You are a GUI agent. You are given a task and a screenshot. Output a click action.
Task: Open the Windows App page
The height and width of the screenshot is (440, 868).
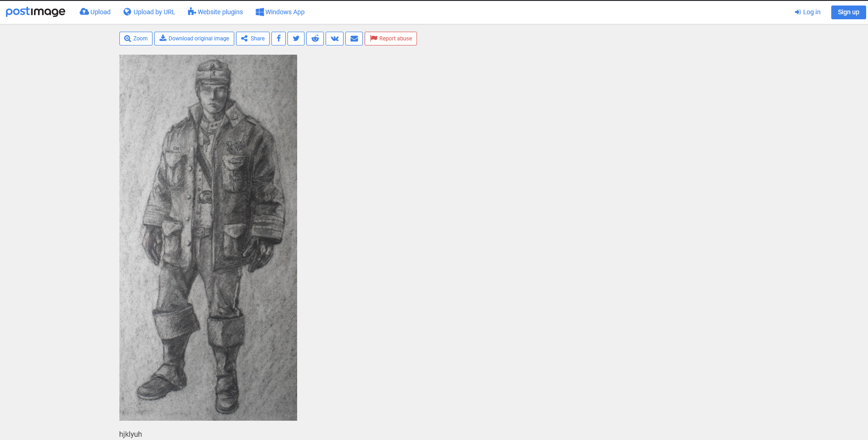280,12
